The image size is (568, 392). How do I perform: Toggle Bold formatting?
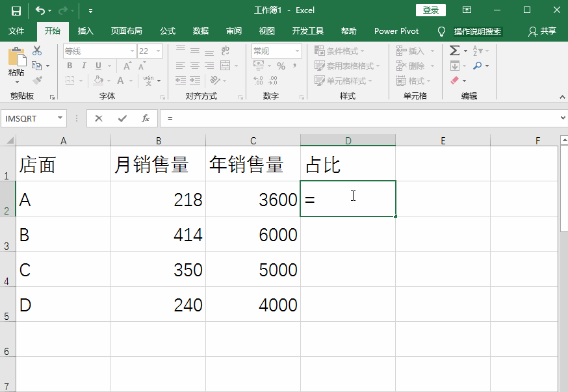click(70, 66)
